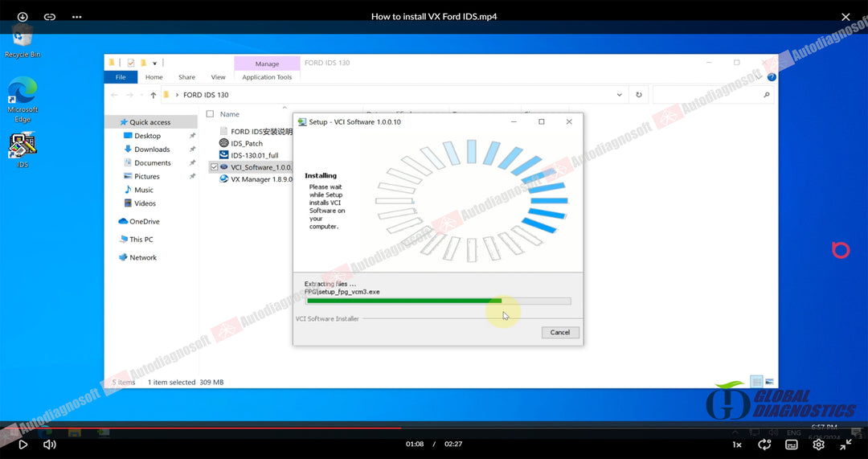Expand the Customize Quick Access Toolbar arrow
This screenshot has width=868, height=459.
(x=154, y=64)
